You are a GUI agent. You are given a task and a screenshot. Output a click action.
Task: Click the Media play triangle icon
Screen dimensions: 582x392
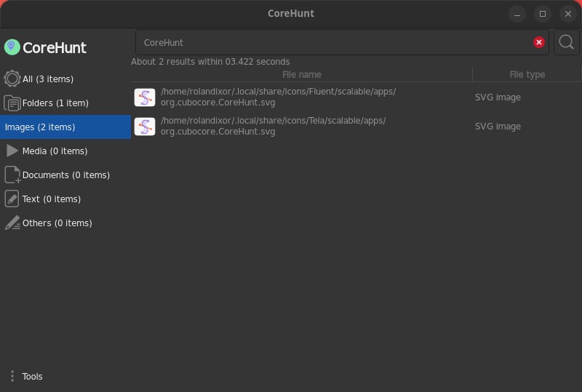click(x=12, y=151)
